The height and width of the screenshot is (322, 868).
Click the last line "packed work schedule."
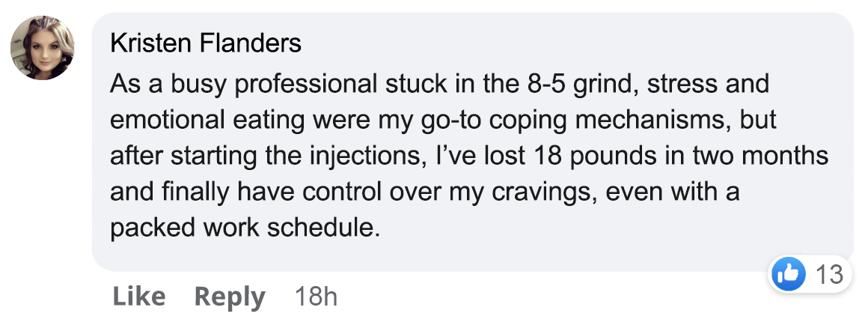click(x=245, y=228)
